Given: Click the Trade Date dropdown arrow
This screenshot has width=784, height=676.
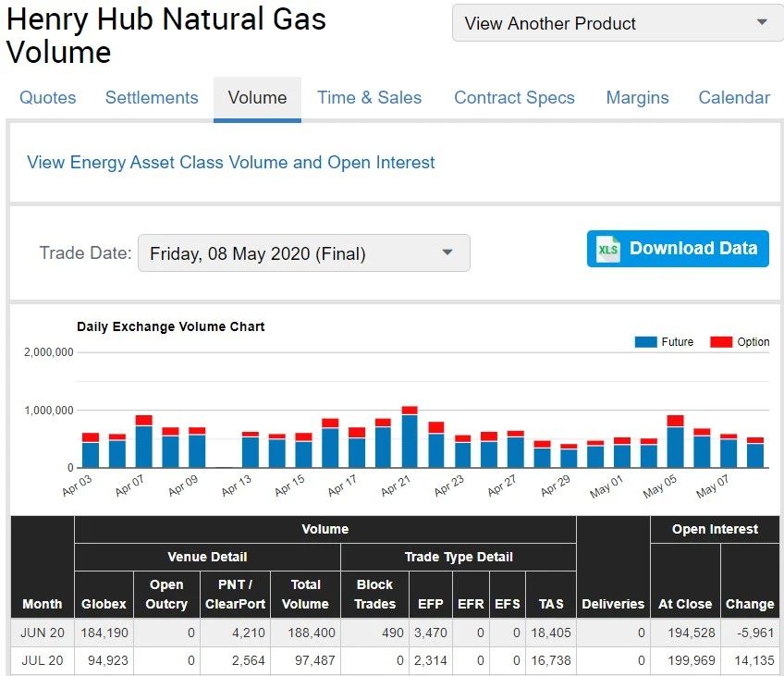Looking at the screenshot, I should (447, 253).
